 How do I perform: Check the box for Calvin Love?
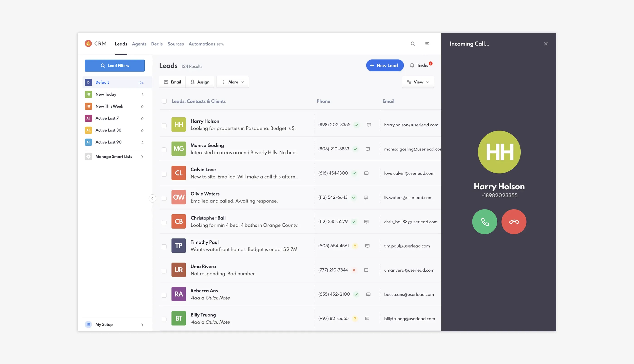click(x=164, y=174)
